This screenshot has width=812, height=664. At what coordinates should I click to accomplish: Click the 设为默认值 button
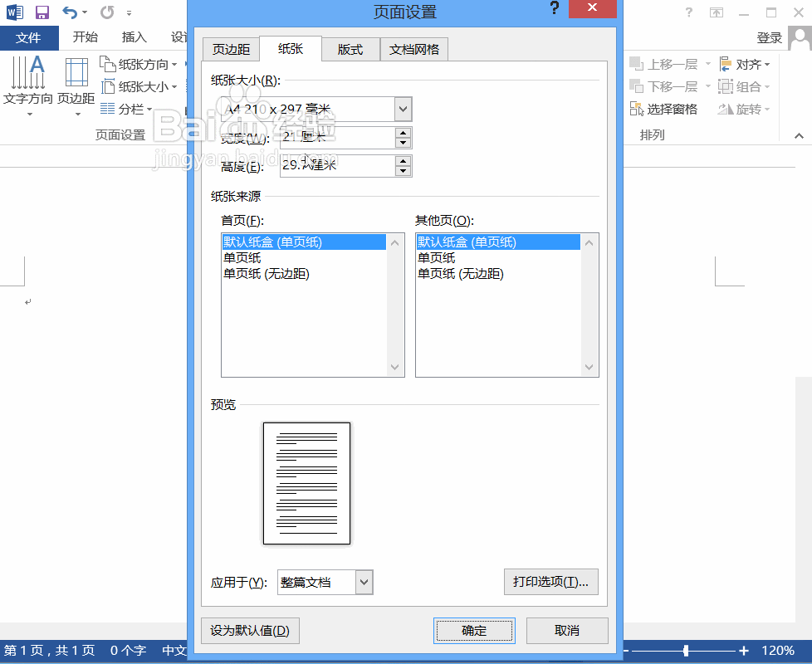[x=249, y=631]
